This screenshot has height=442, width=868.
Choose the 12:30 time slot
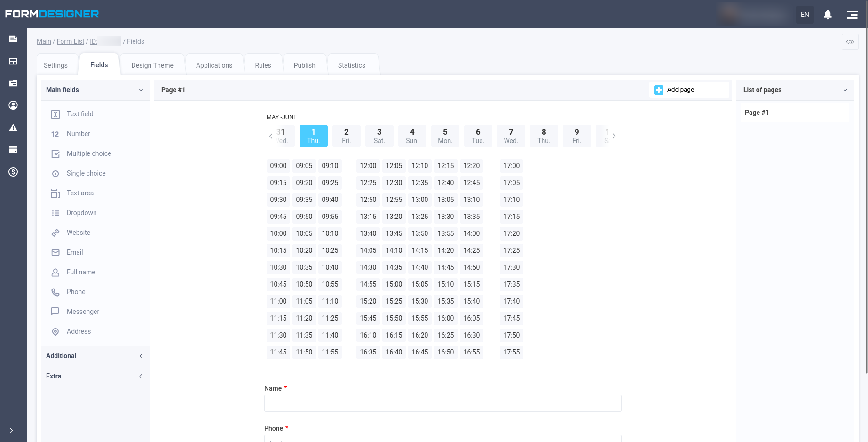(394, 183)
